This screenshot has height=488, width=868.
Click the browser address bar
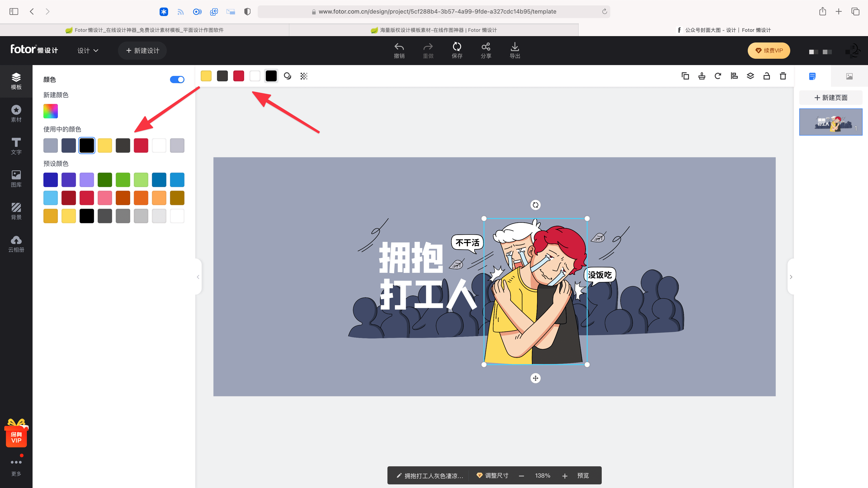click(434, 12)
